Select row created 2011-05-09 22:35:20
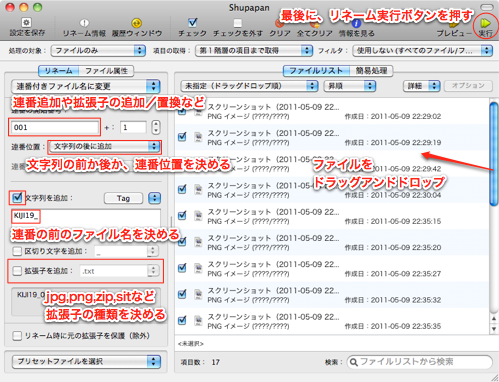Image resolution: width=499 pixels, height=382 pixels. click(332, 242)
